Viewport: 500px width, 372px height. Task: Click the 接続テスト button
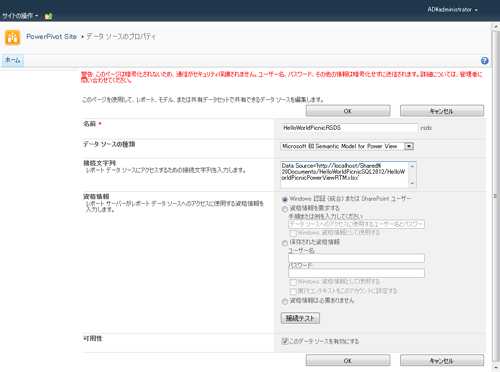point(300,318)
